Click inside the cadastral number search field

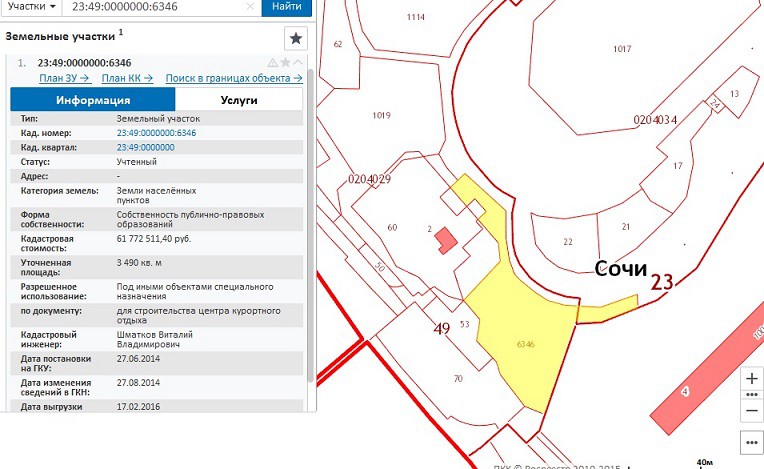pyautogui.click(x=150, y=7)
